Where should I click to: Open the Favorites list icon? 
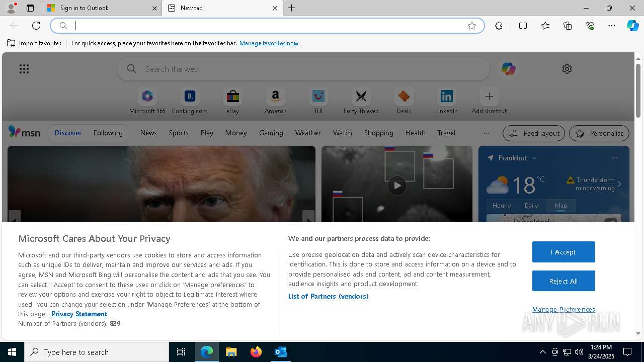[545, 26]
